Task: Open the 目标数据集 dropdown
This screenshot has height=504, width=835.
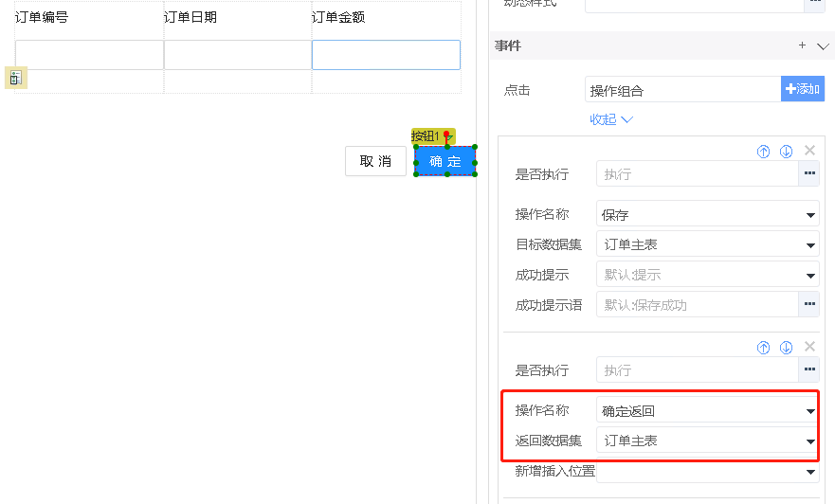Action: click(x=708, y=244)
